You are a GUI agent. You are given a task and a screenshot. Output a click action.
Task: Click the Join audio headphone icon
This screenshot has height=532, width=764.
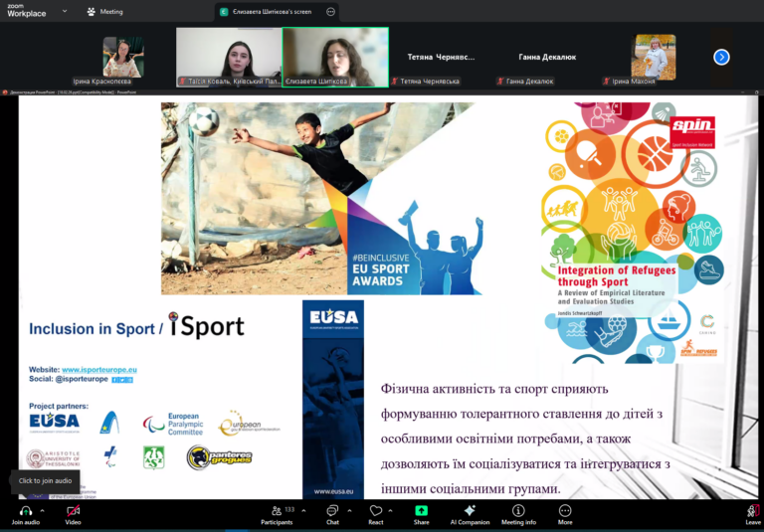25,510
